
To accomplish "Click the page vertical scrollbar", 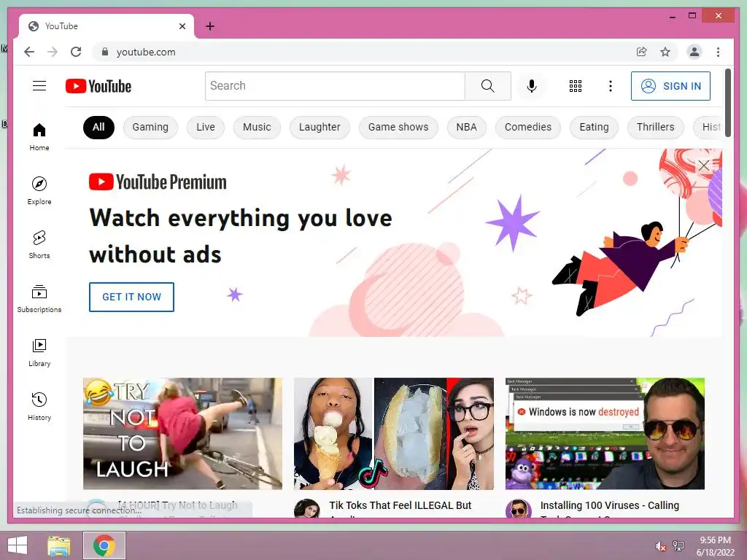I will point(727,103).
